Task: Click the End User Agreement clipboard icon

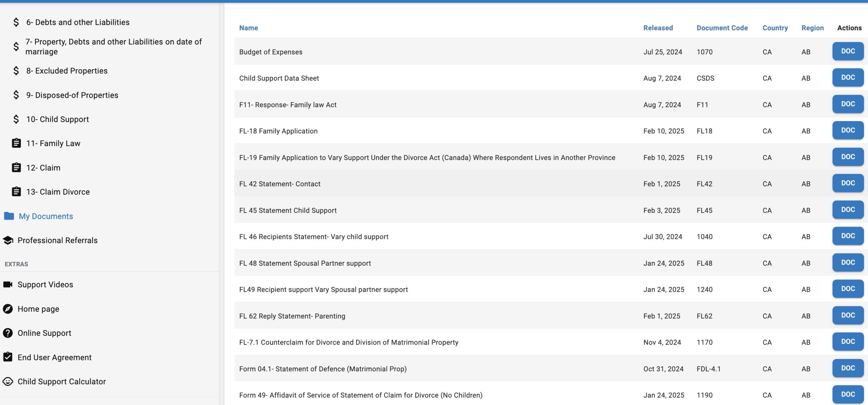Action: (8, 357)
